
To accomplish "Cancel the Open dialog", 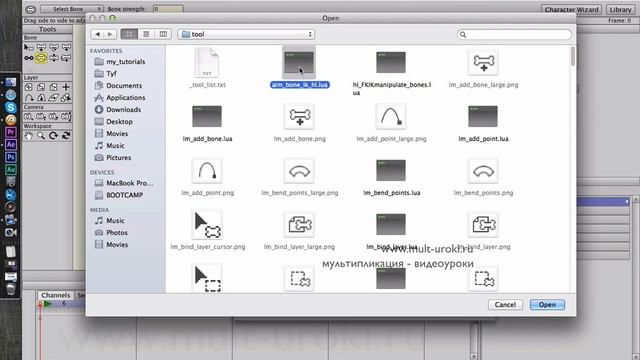I will (x=505, y=304).
